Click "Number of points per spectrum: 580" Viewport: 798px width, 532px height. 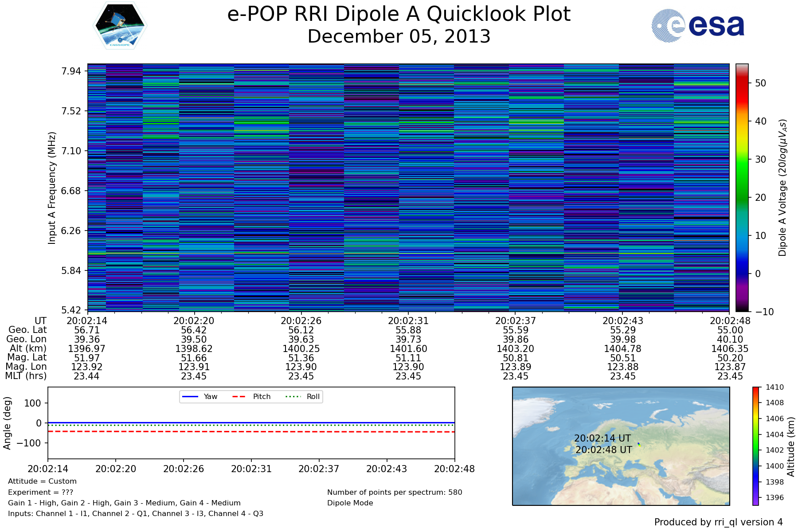[395, 492]
